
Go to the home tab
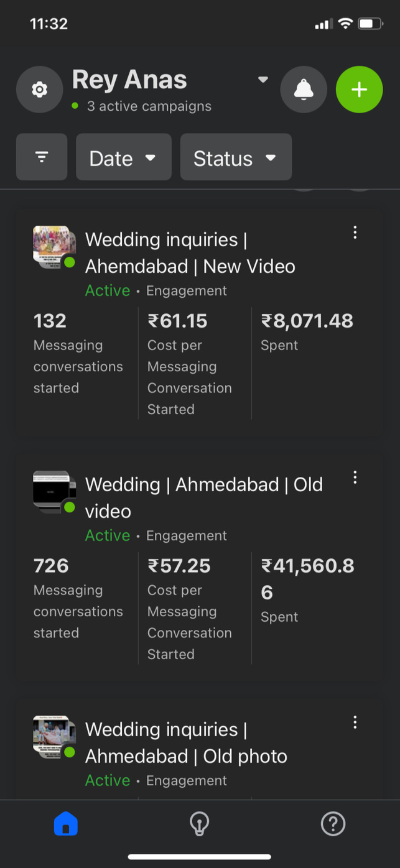click(x=66, y=824)
